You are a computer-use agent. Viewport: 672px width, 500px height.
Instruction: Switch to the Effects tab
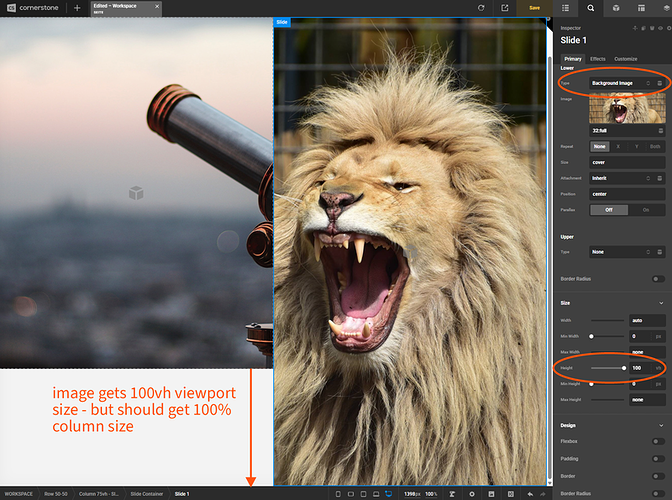pyautogui.click(x=597, y=59)
